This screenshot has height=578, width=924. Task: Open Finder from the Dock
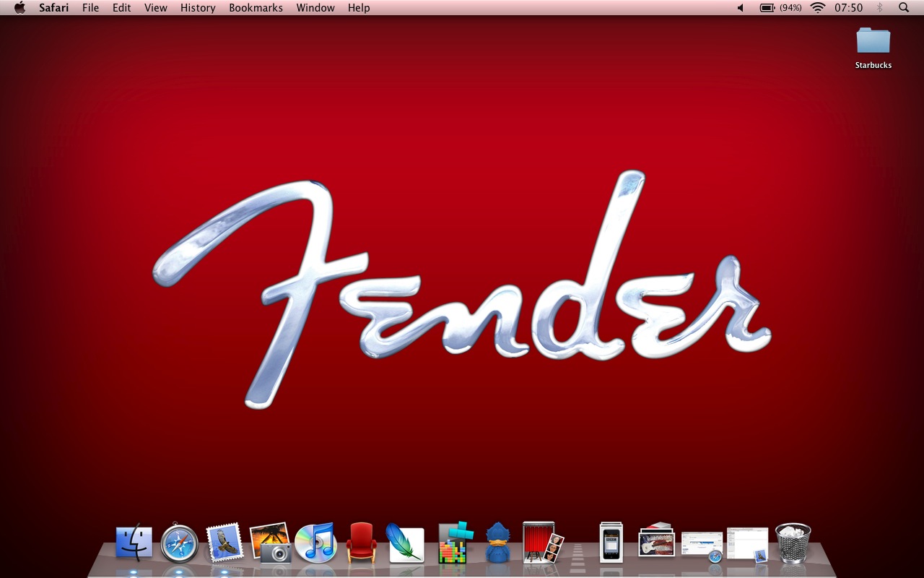coord(134,543)
